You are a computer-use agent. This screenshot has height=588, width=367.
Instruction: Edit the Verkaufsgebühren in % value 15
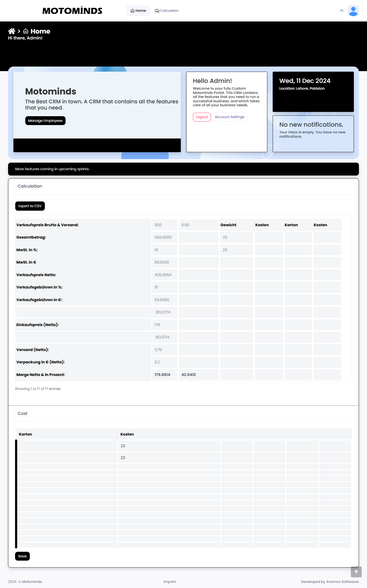(164, 287)
